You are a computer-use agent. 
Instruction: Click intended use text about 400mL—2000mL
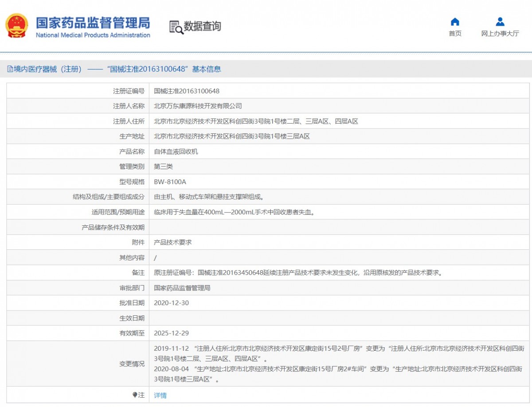tap(235, 212)
